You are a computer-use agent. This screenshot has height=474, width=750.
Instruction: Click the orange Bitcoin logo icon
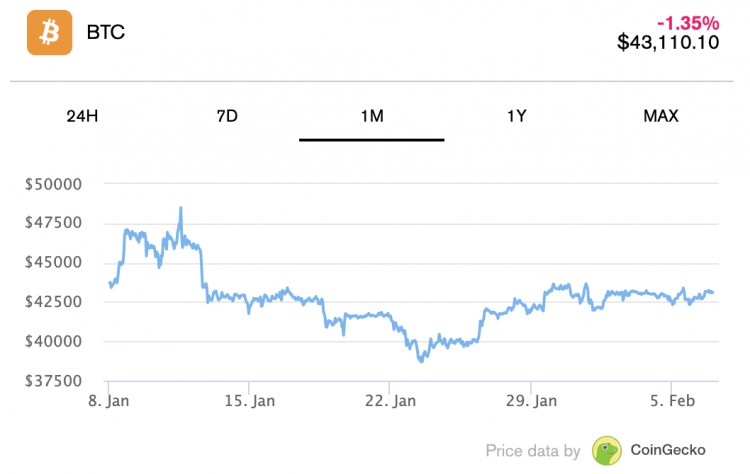click(49, 33)
